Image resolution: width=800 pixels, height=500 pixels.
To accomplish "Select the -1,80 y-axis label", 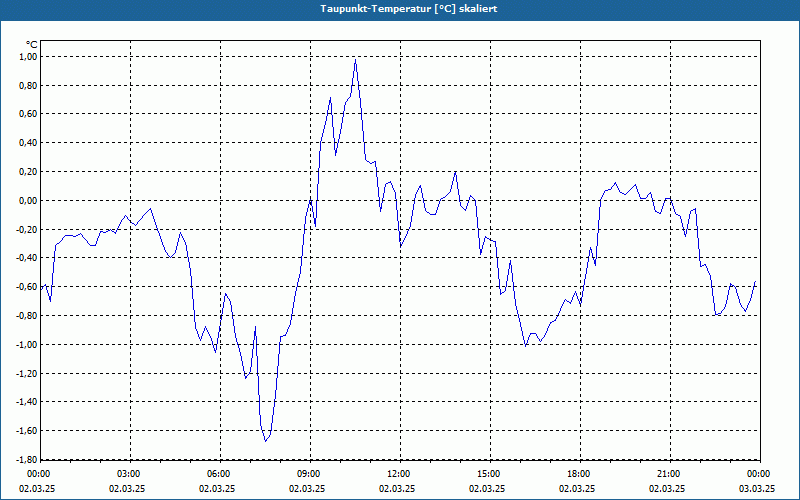I will click(28, 459).
